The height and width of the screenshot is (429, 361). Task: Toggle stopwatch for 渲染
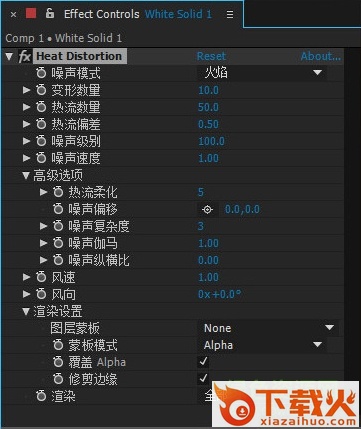point(41,396)
